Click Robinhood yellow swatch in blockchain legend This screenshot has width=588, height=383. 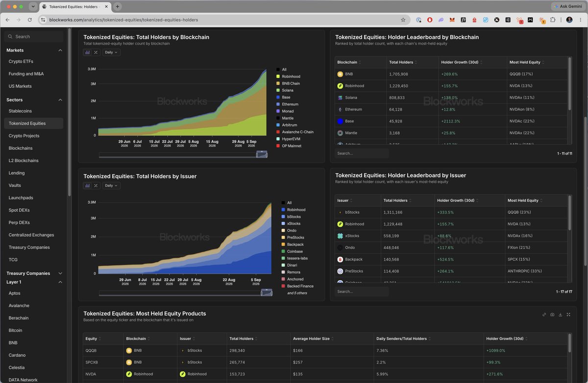click(x=278, y=76)
